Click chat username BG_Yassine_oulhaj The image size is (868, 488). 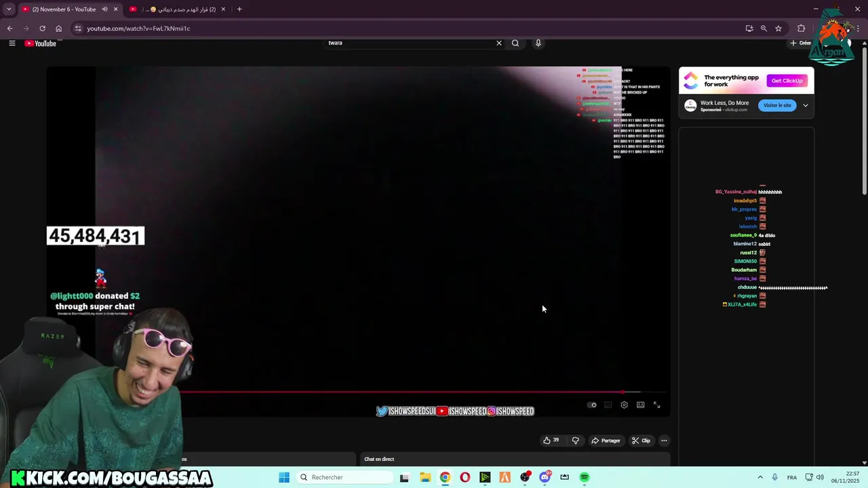tap(736, 192)
